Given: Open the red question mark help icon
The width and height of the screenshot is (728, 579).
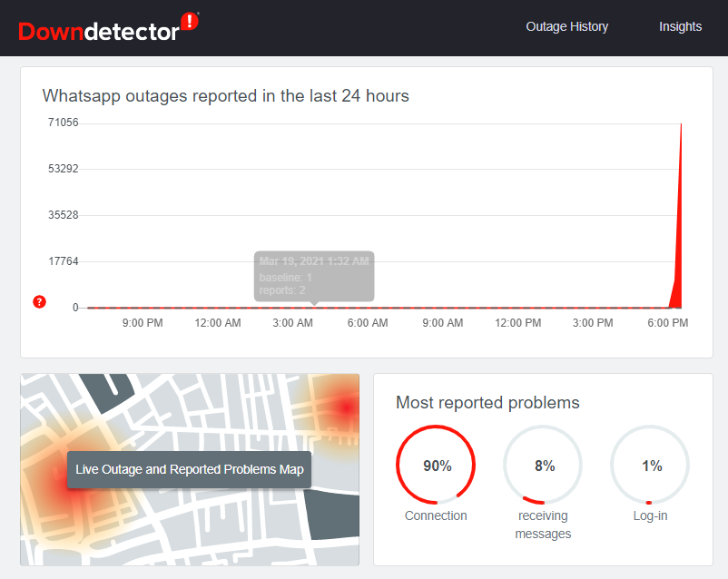Looking at the screenshot, I should coord(39,302).
